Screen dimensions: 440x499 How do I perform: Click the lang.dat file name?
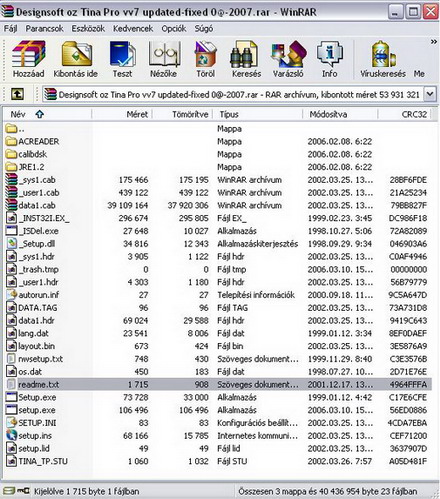pyautogui.click(x=33, y=333)
